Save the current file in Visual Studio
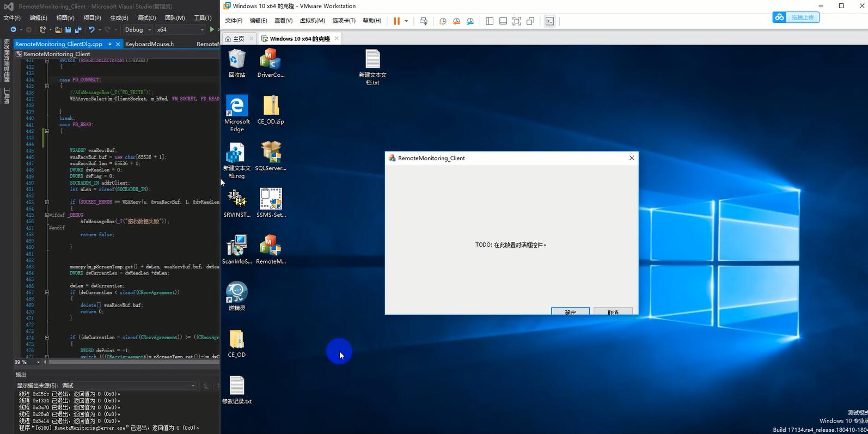The image size is (868, 434). tap(68, 29)
